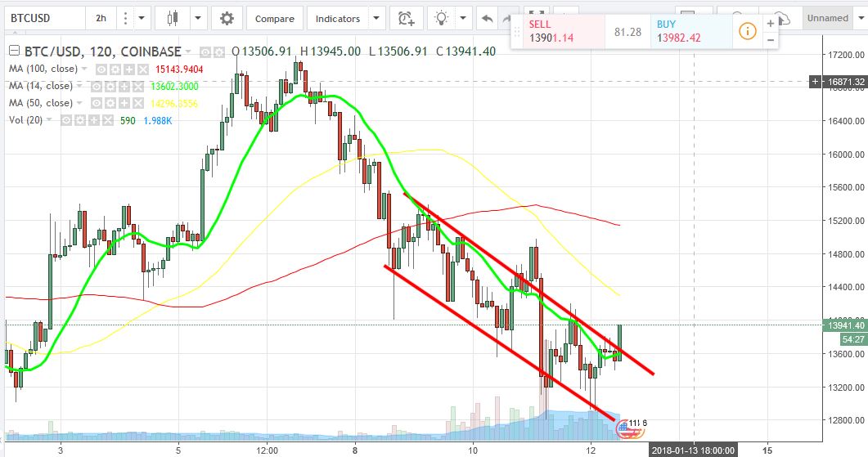Toggle visibility of Vol (20)

point(66,121)
